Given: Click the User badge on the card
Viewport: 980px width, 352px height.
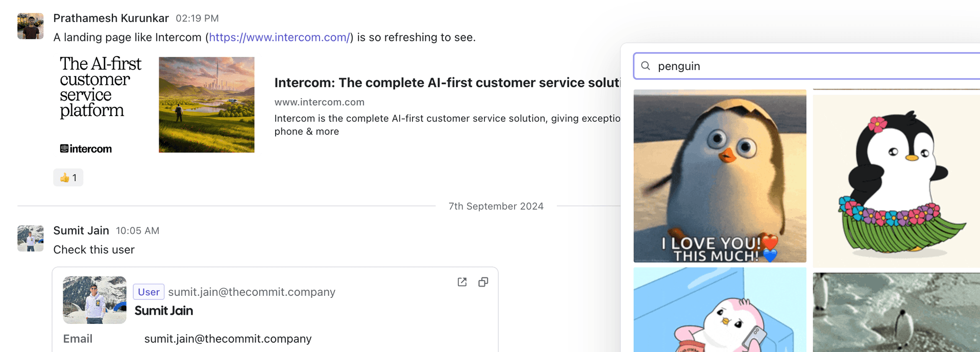Looking at the screenshot, I should click(149, 292).
